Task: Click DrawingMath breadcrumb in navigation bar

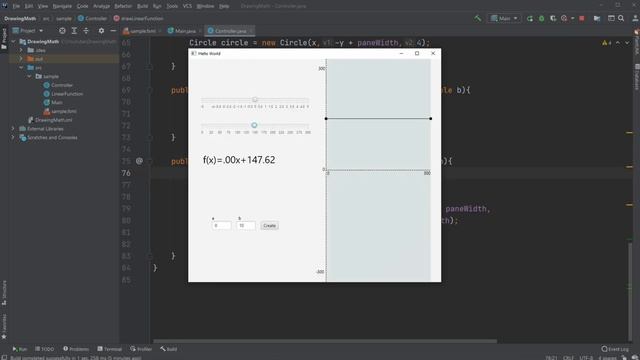Action: [x=20, y=18]
